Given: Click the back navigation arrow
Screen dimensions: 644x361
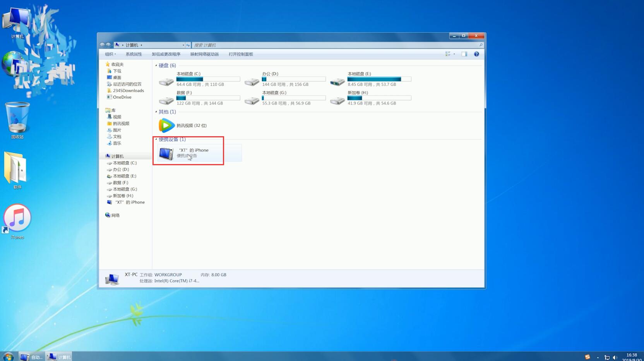Looking at the screenshot, I should pyautogui.click(x=102, y=45).
